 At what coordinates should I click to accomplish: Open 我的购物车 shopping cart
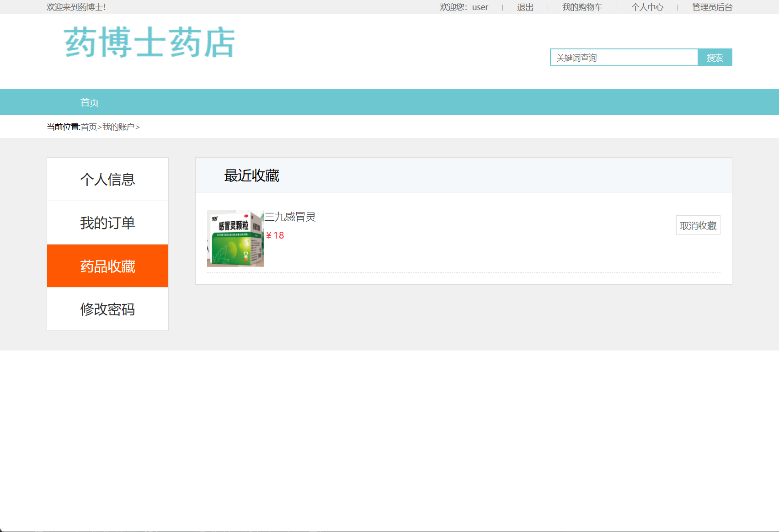581,7
